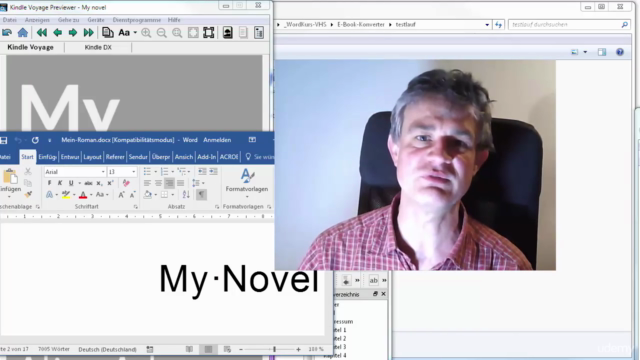Click Anmelden in Word title bar
The image size is (640, 360).
click(x=217, y=140)
